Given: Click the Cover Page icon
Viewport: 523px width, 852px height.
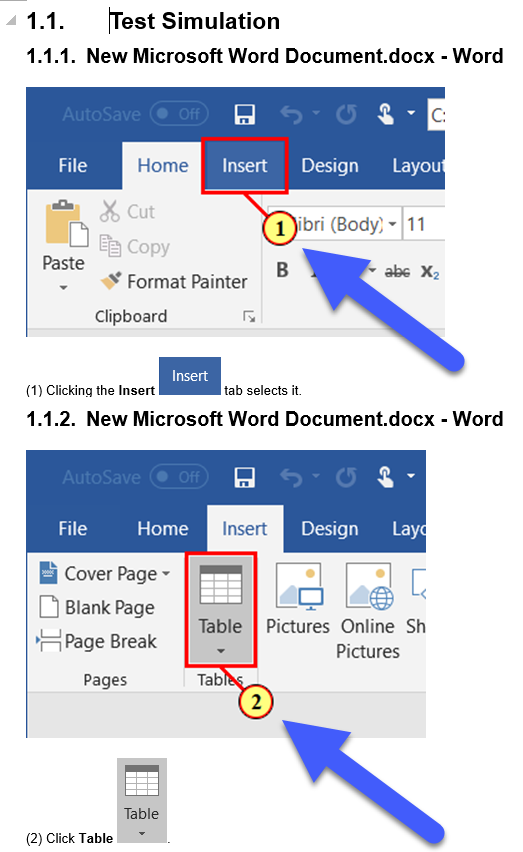Looking at the screenshot, I should tap(49, 573).
